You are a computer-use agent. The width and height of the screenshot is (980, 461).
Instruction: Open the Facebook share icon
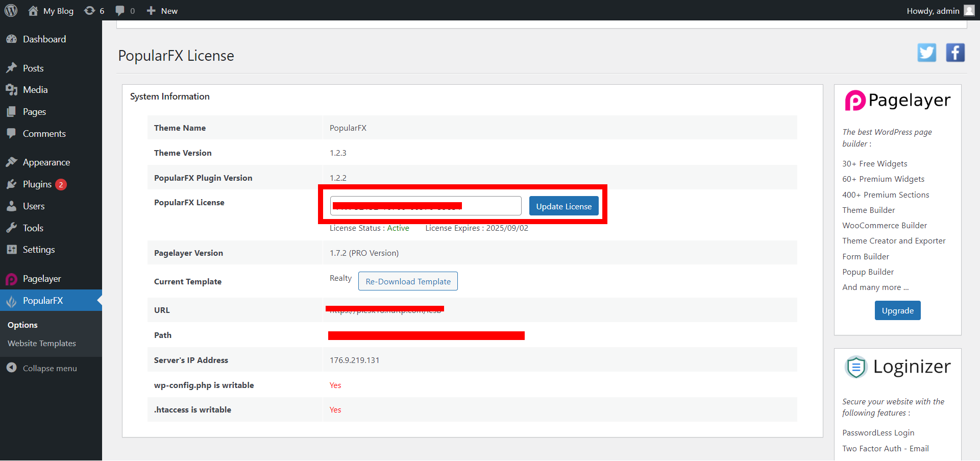(x=955, y=53)
